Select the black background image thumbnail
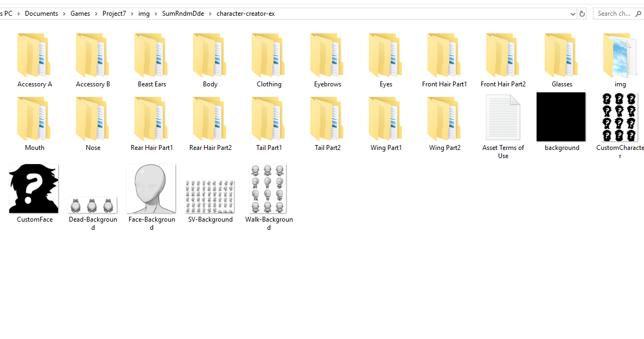 pos(561,117)
